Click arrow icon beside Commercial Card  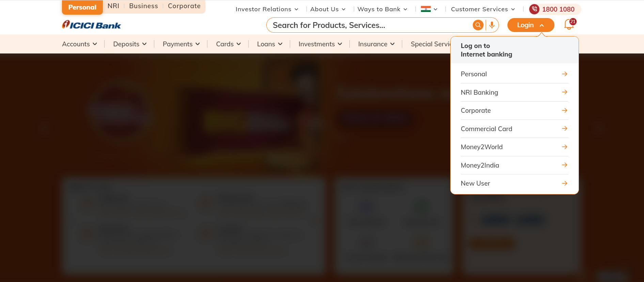tap(565, 128)
